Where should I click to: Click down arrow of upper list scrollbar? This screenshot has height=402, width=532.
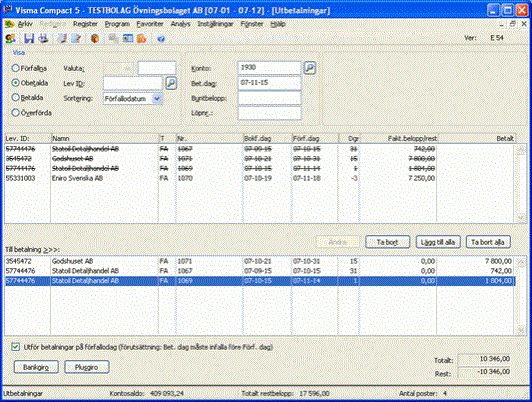point(521,217)
